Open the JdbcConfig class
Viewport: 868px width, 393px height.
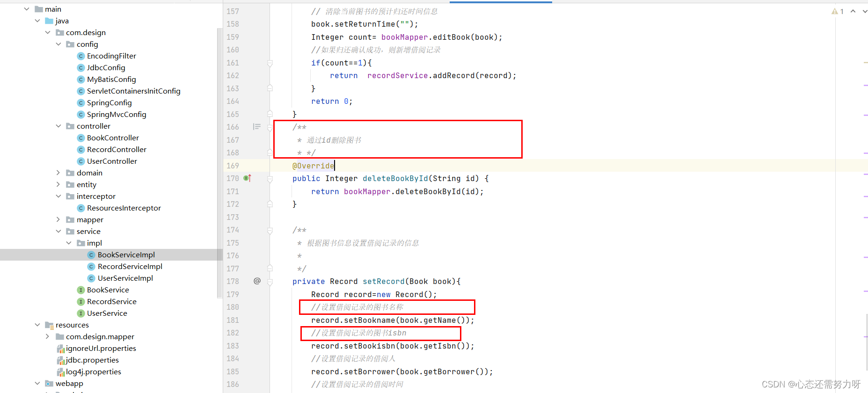click(106, 67)
